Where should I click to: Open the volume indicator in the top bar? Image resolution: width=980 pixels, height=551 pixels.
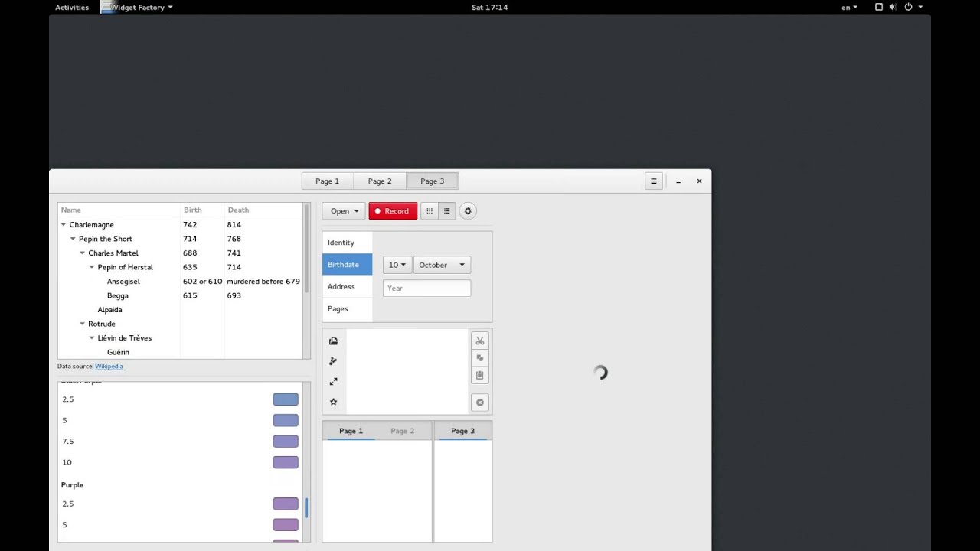tap(893, 7)
